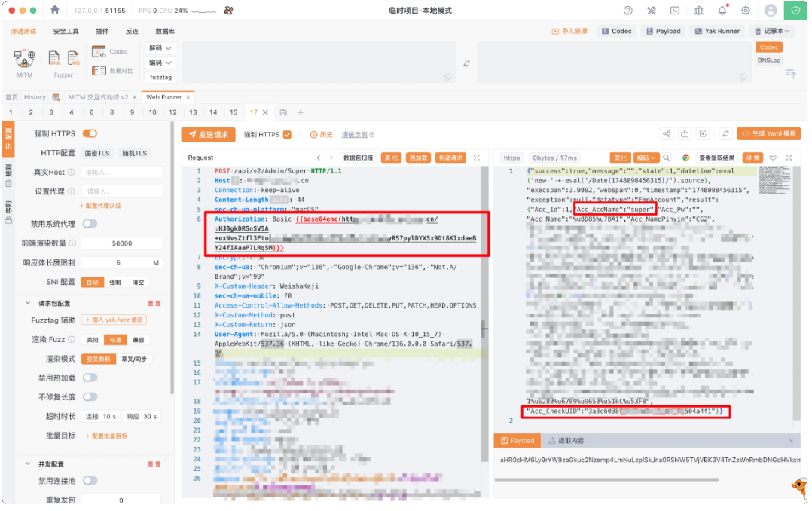Switch to MITM 交互式劫持 v2 tab
This screenshot has width=812, height=511.
(98, 97)
